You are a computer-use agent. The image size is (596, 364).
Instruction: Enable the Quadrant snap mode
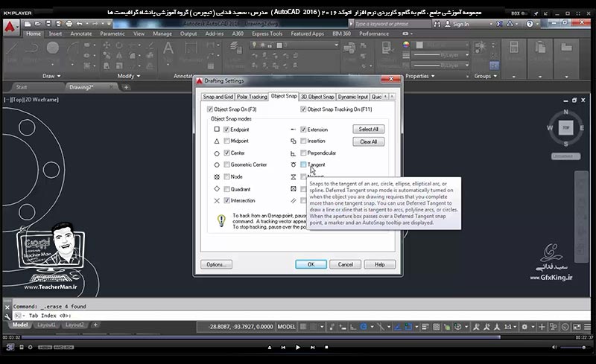tap(227, 189)
